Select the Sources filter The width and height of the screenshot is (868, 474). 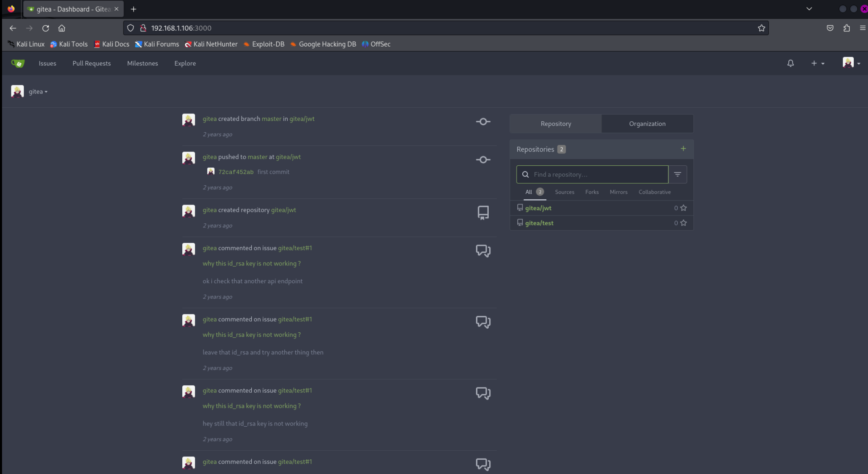(564, 192)
